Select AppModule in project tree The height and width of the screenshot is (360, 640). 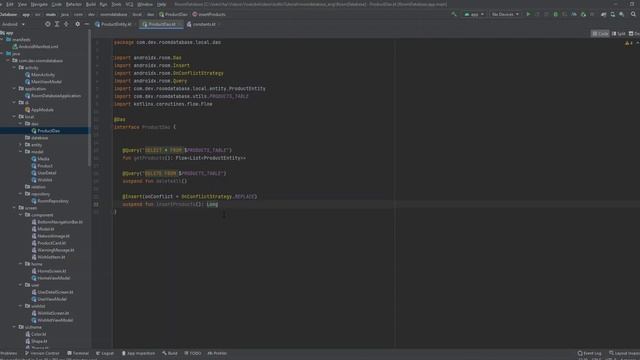pyautogui.click(x=42, y=109)
